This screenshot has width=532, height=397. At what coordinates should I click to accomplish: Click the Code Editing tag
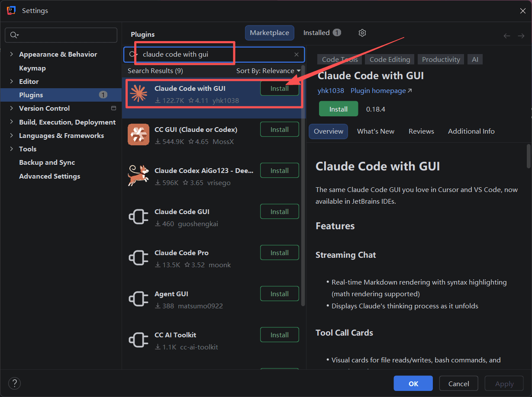[x=390, y=60]
